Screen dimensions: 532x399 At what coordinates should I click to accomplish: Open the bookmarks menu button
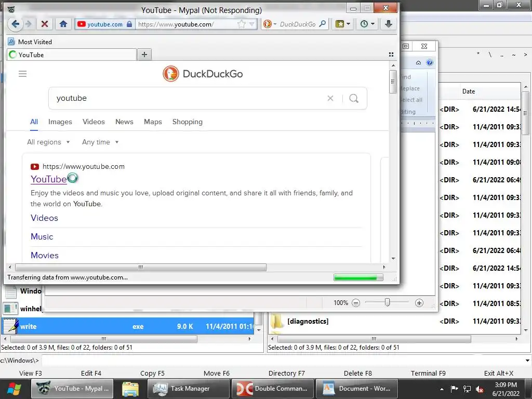(342, 24)
